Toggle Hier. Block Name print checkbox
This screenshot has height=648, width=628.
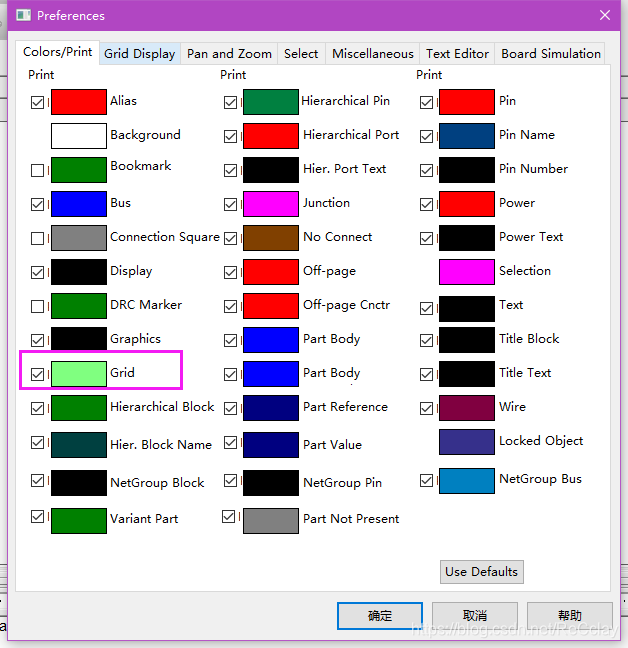[38, 443]
